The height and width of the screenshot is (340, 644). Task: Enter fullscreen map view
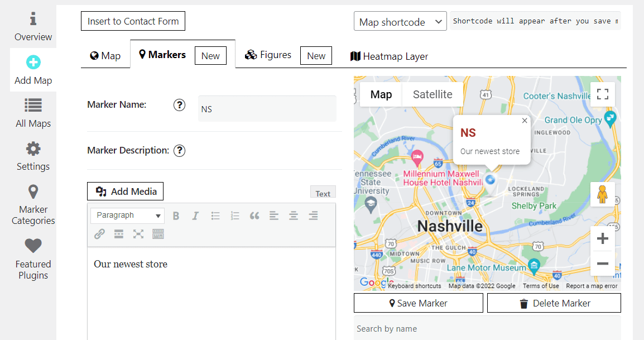tap(603, 94)
